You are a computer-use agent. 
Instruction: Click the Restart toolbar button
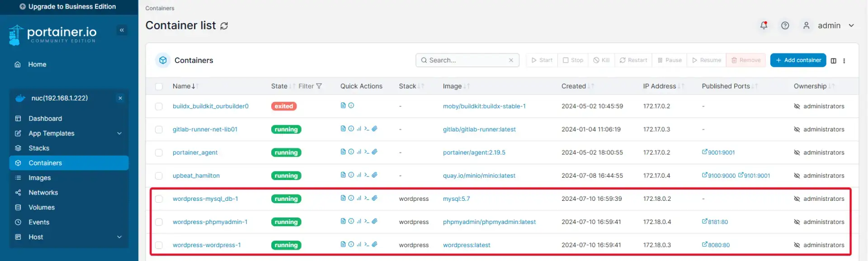coord(633,60)
